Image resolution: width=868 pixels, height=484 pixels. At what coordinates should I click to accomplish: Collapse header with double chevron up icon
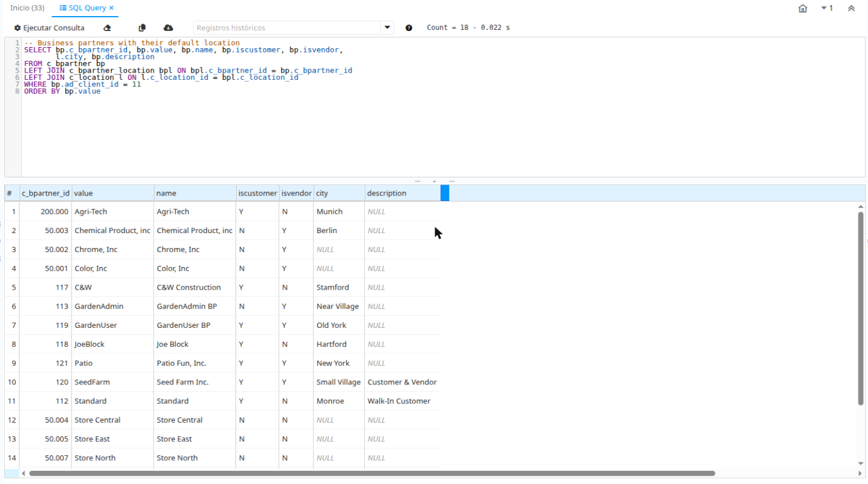click(851, 8)
